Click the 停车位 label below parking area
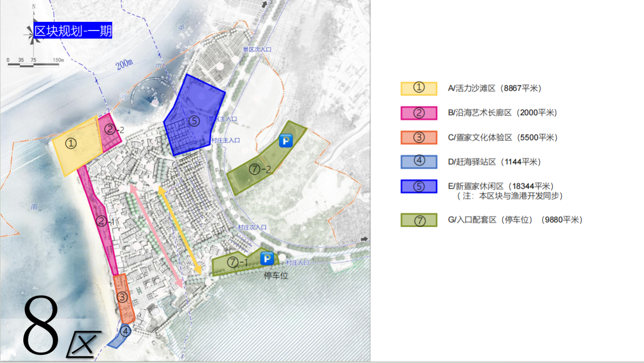 276,276
